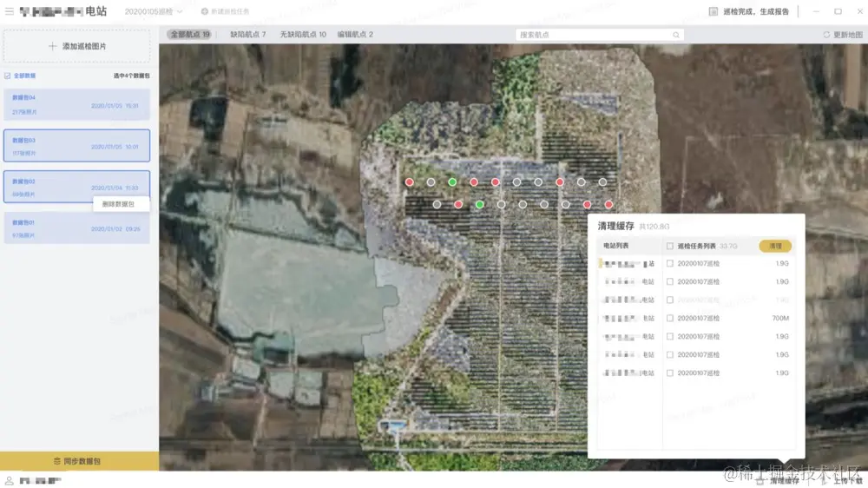Select data package 数据包01
868x488 pixels.
[x=77, y=228]
